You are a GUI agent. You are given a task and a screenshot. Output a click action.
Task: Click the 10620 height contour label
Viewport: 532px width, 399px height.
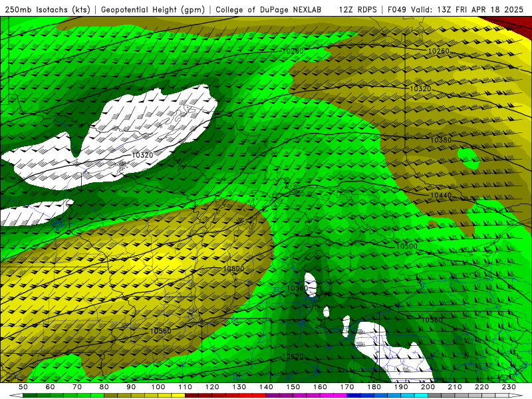[x=293, y=356]
